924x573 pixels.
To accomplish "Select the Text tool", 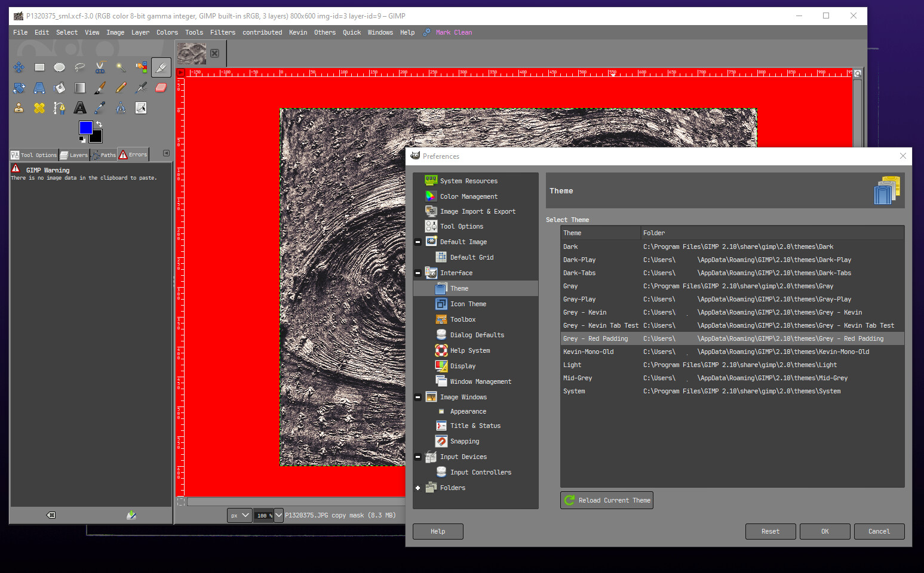I will [x=80, y=108].
